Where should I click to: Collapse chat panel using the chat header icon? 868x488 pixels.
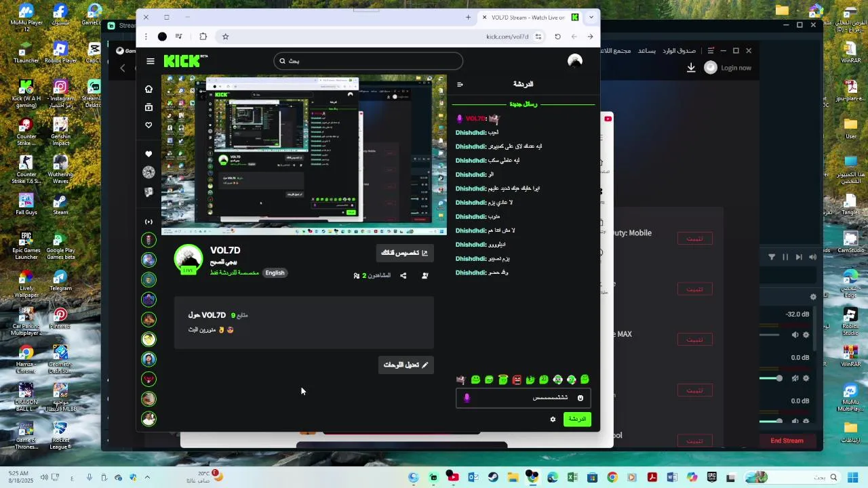click(460, 85)
